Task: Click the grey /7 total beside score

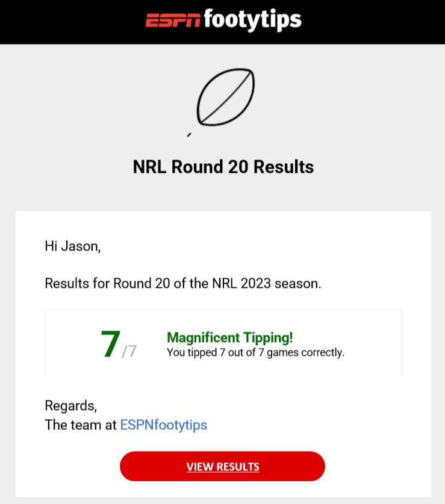Action: (129, 350)
